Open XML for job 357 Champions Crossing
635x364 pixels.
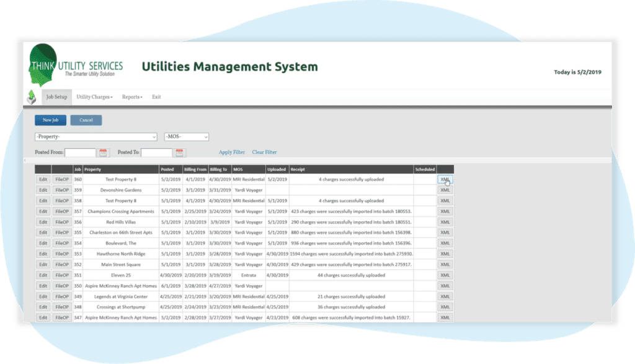point(445,211)
